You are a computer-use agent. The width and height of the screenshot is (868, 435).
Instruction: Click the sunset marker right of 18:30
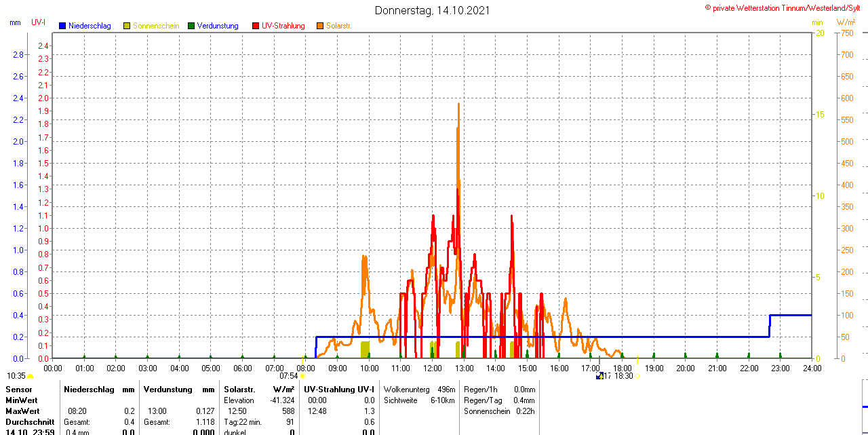637,376
